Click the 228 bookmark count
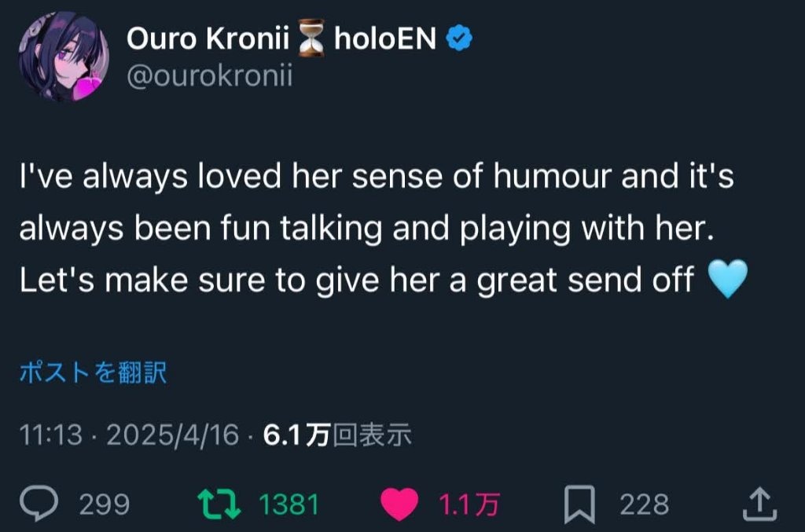Viewport: 805px width, 532px height. point(645,504)
